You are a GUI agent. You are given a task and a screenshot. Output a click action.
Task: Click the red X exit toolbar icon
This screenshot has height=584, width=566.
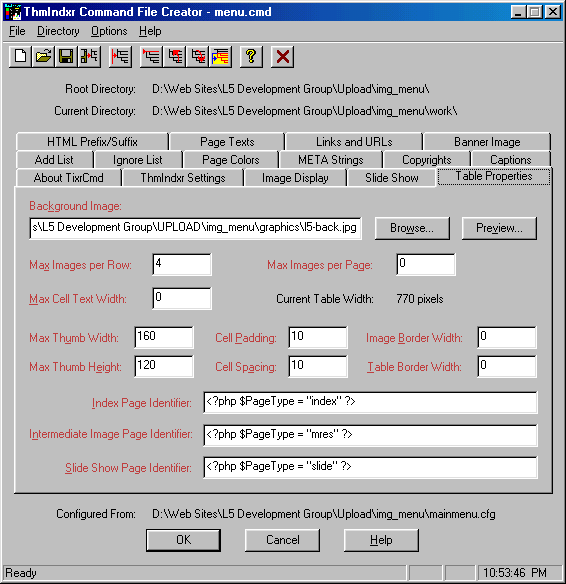point(283,57)
